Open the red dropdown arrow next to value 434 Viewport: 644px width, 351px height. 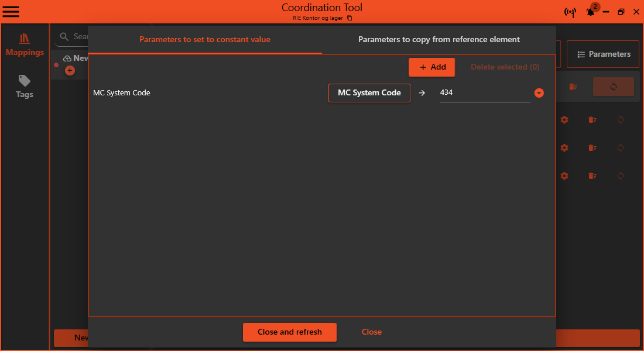[539, 92]
